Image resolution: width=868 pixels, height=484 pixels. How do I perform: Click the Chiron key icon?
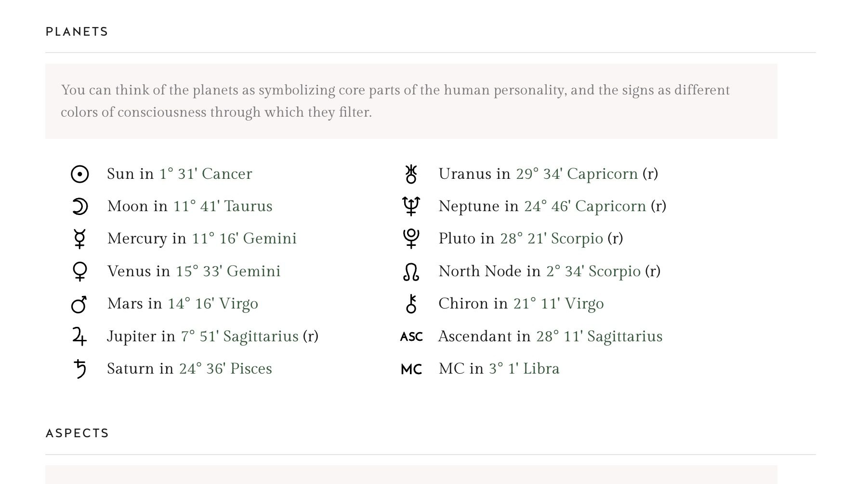coord(411,304)
